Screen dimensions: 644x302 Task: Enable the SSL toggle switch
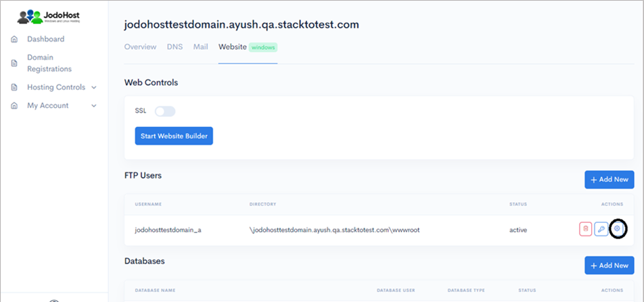pyautogui.click(x=165, y=111)
